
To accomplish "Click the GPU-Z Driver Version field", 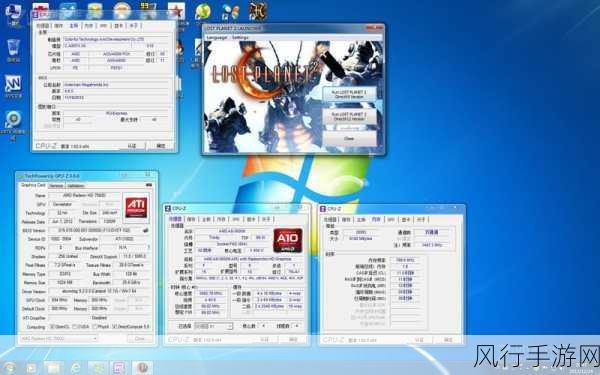I will click(x=99, y=291).
